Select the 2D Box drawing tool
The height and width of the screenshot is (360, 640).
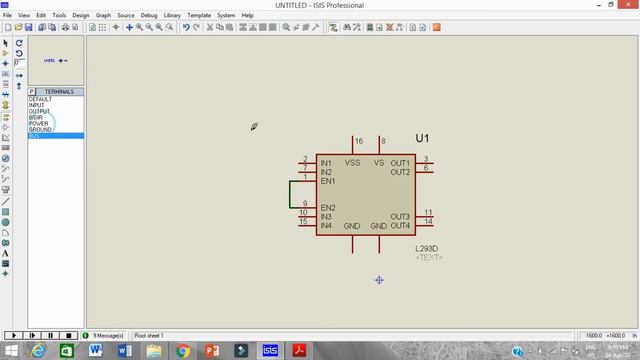tap(5, 212)
